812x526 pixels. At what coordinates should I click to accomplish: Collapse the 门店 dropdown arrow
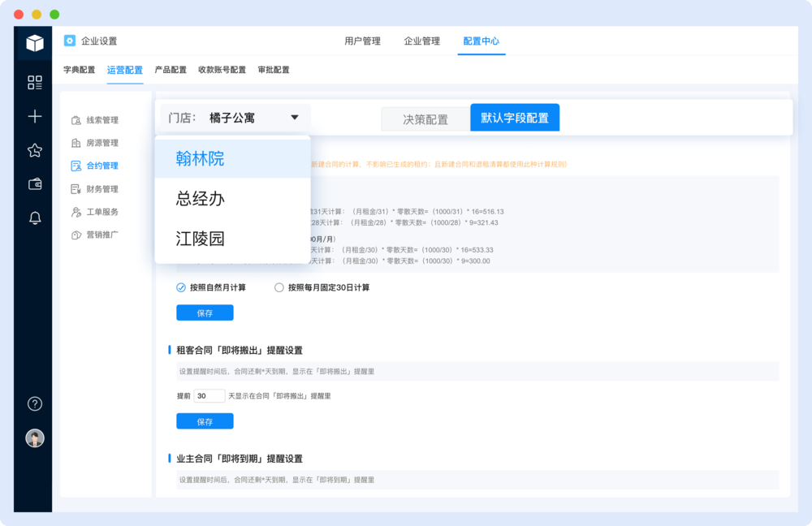(295, 118)
